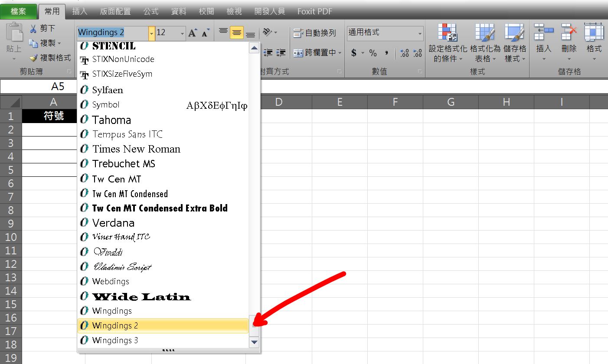Switch to the Formulas (公式) tab
Image resolution: width=608 pixels, height=364 pixels.
point(151,11)
